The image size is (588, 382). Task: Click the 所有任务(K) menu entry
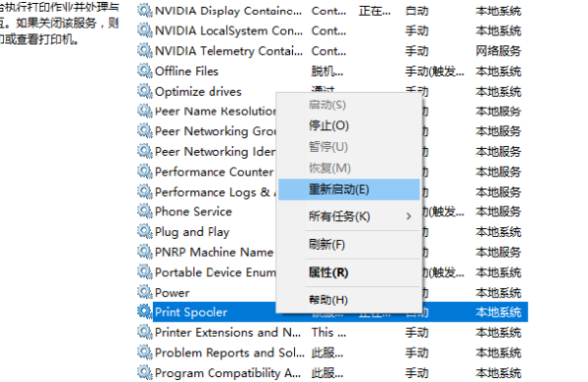[x=349, y=216]
